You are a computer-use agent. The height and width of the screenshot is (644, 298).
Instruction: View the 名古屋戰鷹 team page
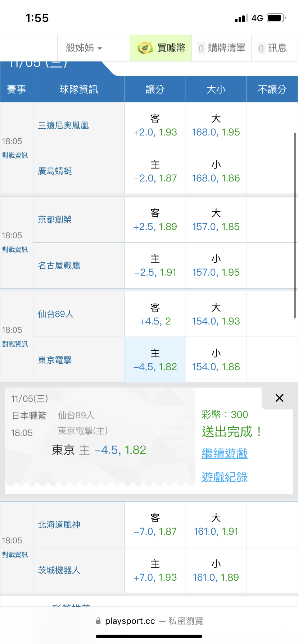point(59,266)
